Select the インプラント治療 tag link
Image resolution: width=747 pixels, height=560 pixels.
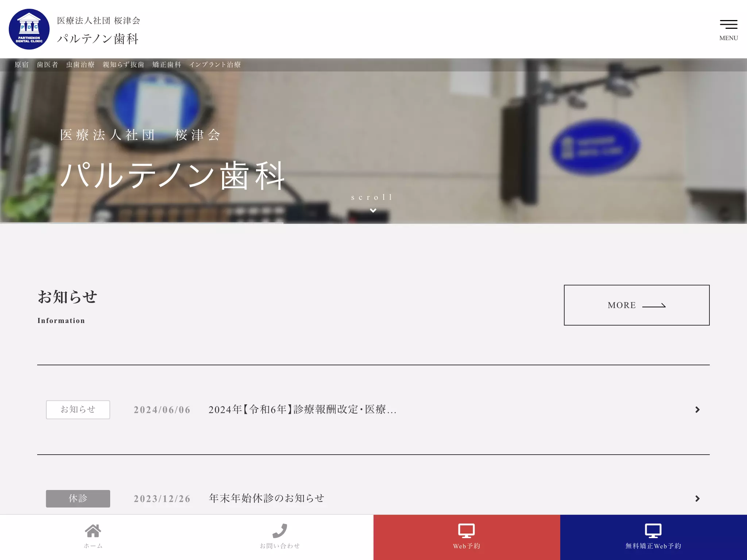(x=215, y=65)
